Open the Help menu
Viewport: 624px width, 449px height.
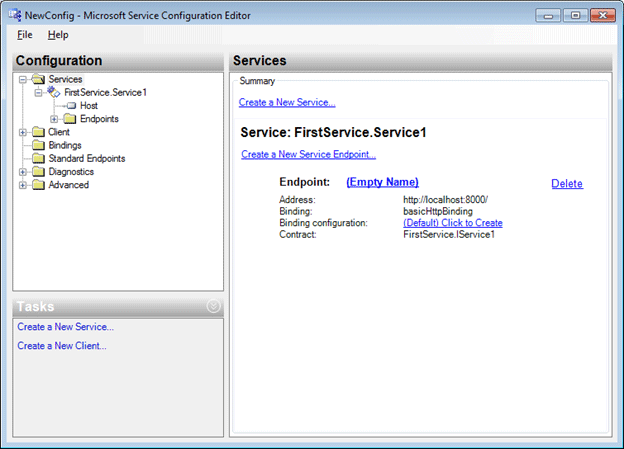(58, 35)
